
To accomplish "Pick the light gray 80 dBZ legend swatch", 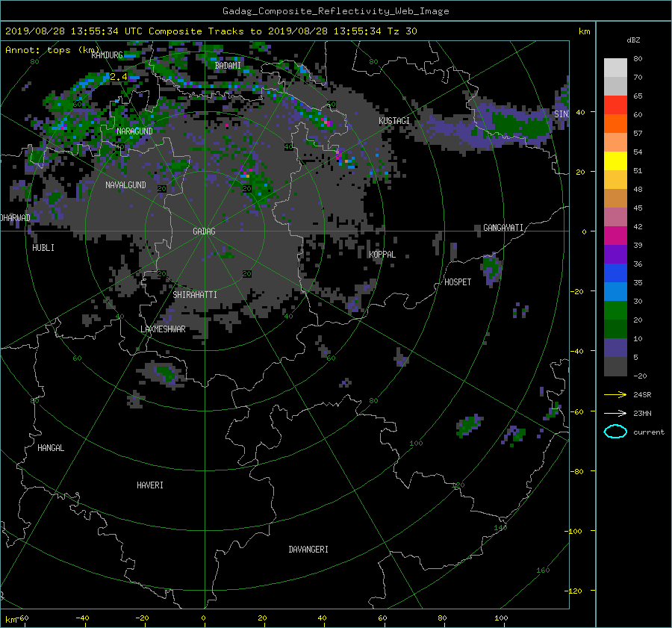I will point(615,67).
